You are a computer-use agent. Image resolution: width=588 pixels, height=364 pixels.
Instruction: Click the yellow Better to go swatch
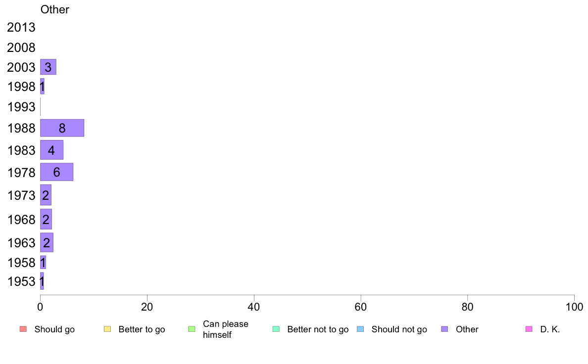[107, 329]
